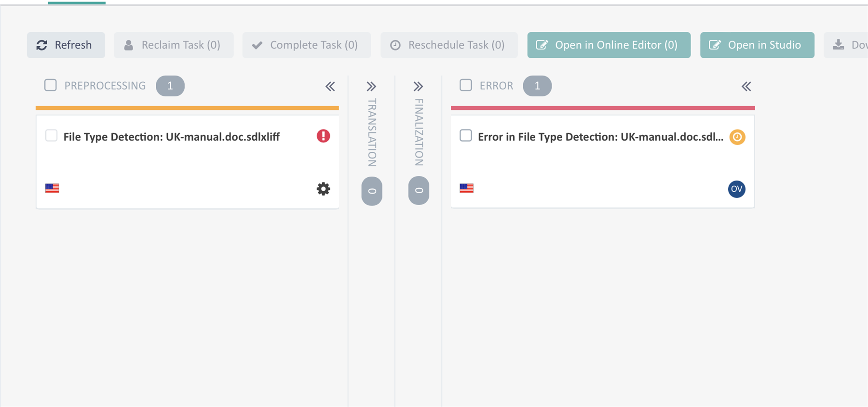Click the PREPROCESSING column label

105,86
